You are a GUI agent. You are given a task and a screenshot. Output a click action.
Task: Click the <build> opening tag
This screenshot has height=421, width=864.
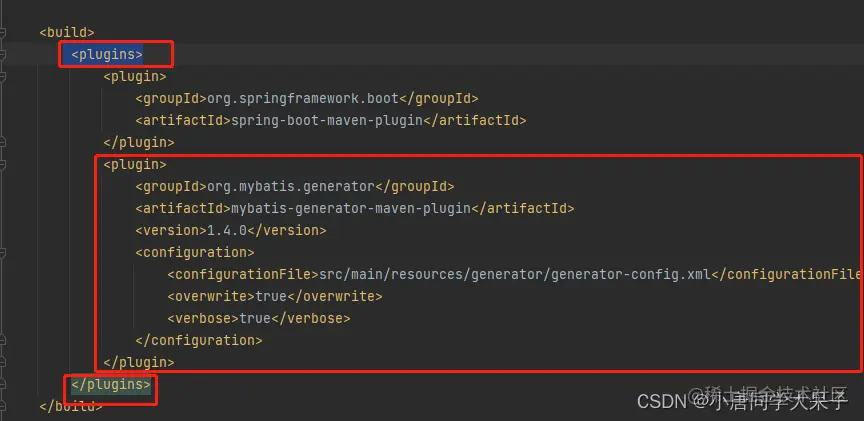[67, 33]
